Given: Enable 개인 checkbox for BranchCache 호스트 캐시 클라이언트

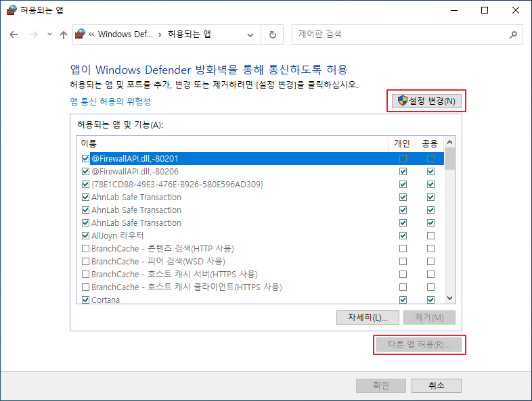Looking at the screenshot, I should click(403, 287).
